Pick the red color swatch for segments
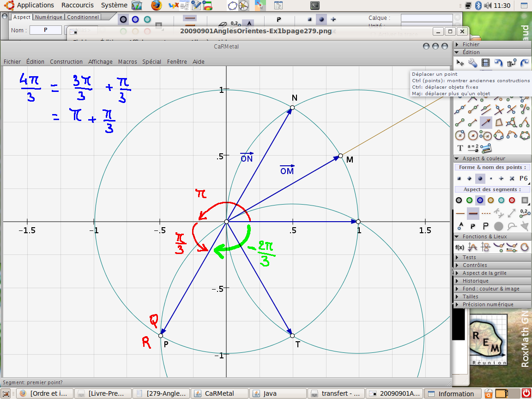Viewport: 532px width, 399px height. [x=512, y=200]
